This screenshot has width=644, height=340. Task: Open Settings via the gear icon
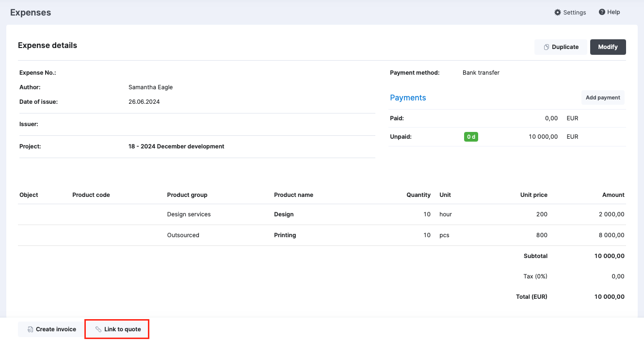point(558,12)
